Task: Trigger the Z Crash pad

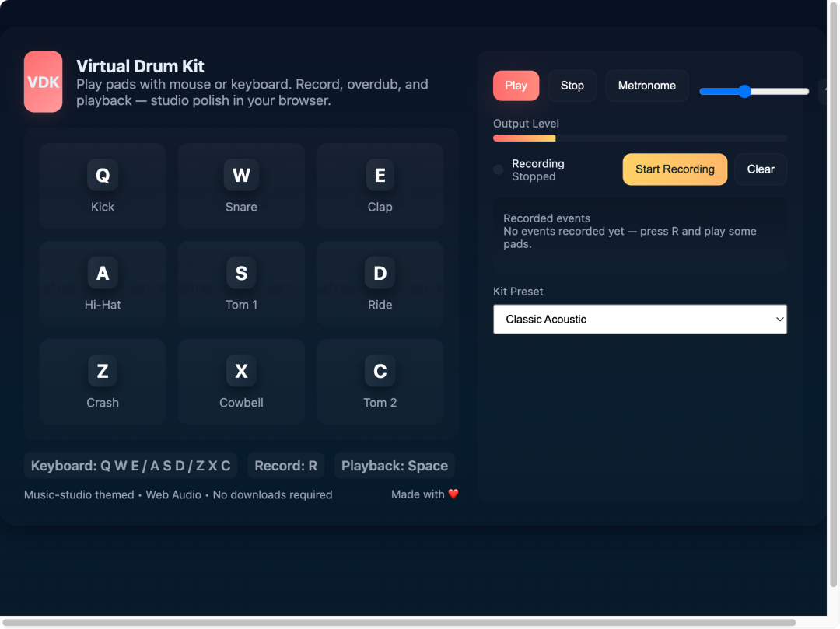Action: pyautogui.click(x=103, y=382)
